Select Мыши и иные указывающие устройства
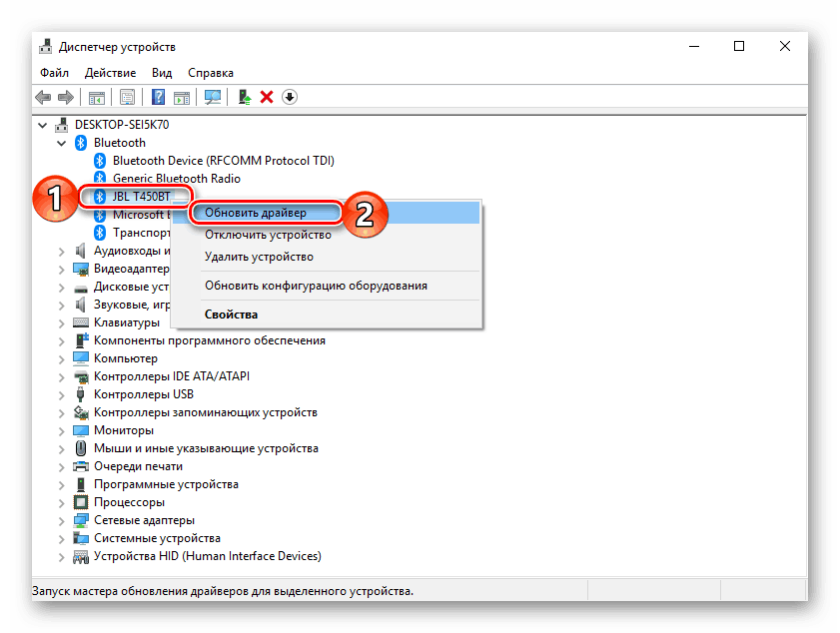840x633 pixels. pyautogui.click(x=206, y=448)
